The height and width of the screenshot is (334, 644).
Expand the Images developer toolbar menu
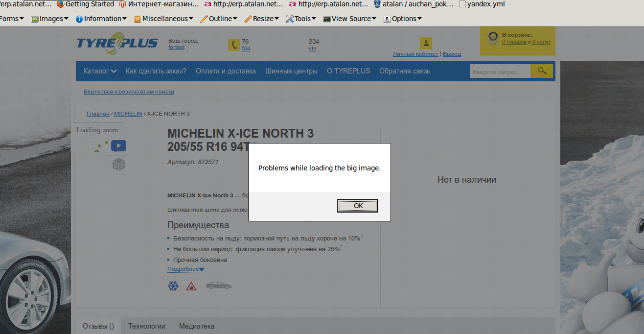coord(50,19)
